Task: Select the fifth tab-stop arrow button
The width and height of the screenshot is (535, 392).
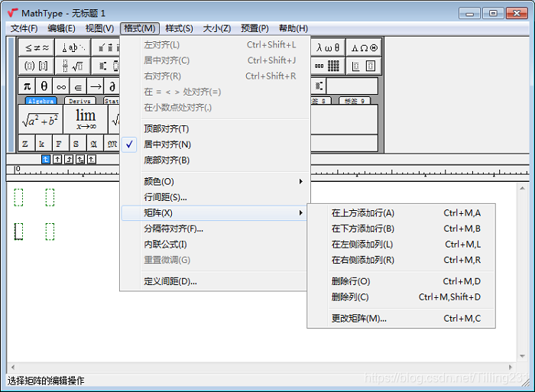Action: coord(92,160)
